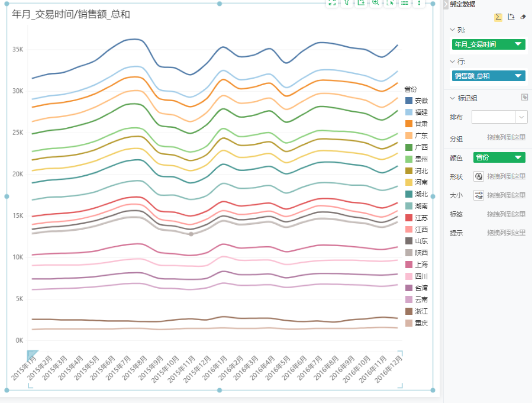Click the 2016年6月 x-axis label
Image resolution: width=532 pixels, height=403 pixels.
294,367
